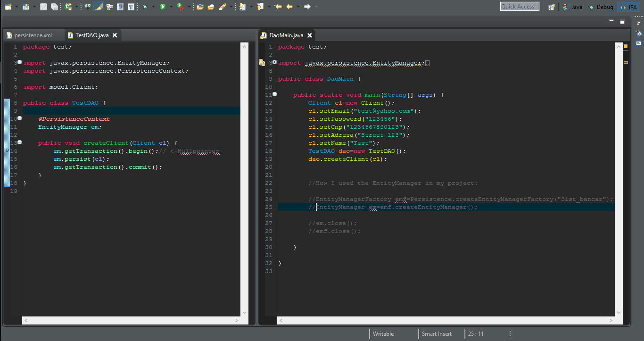Toggle Mark Occurrences highlighter button
The width and height of the screenshot is (644, 341).
pos(99,7)
